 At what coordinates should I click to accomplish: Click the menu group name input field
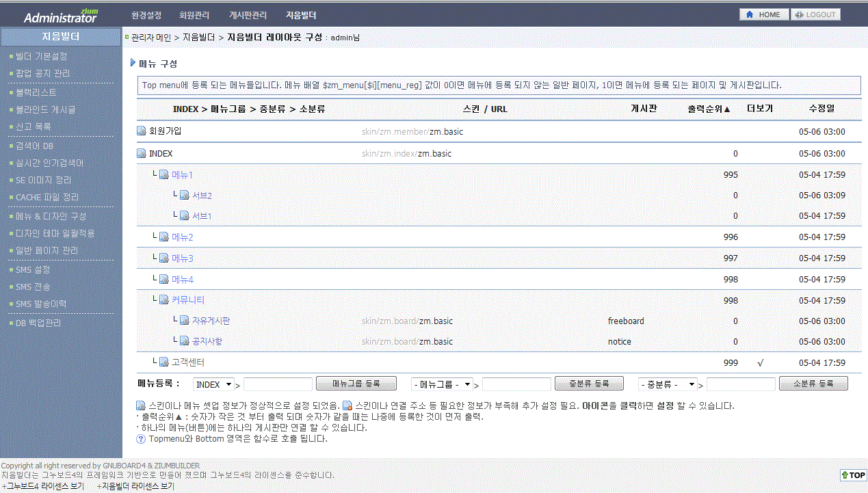pyautogui.click(x=278, y=384)
